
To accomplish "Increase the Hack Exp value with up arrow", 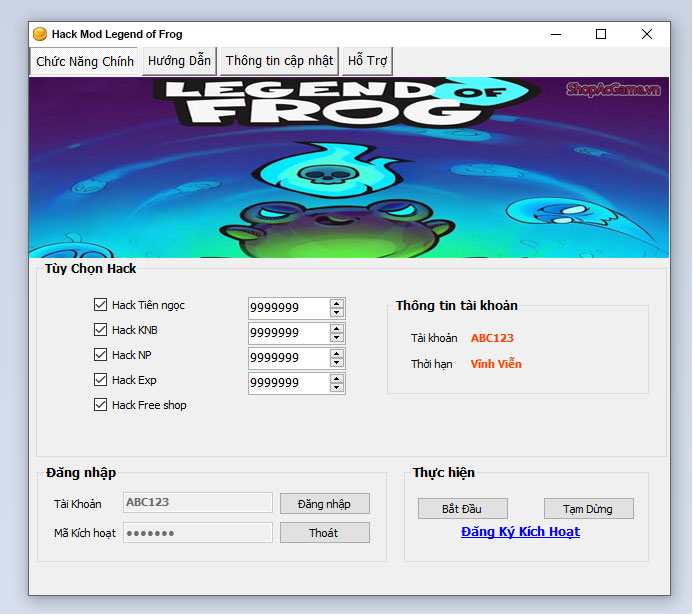I will [x=337, y=379].
